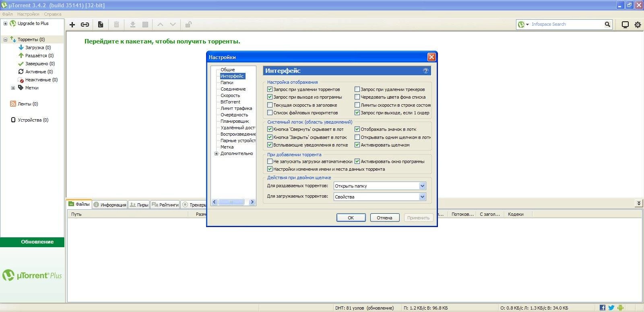The height and width of the screenshot is (312, 644).
Task: Switch to Файлы tab
Action: [x=79, y=204]
